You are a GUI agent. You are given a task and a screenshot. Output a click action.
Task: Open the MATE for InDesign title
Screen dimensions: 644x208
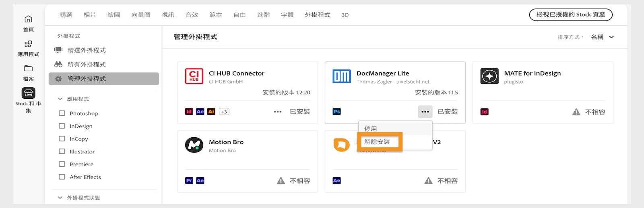click(533, 73)
